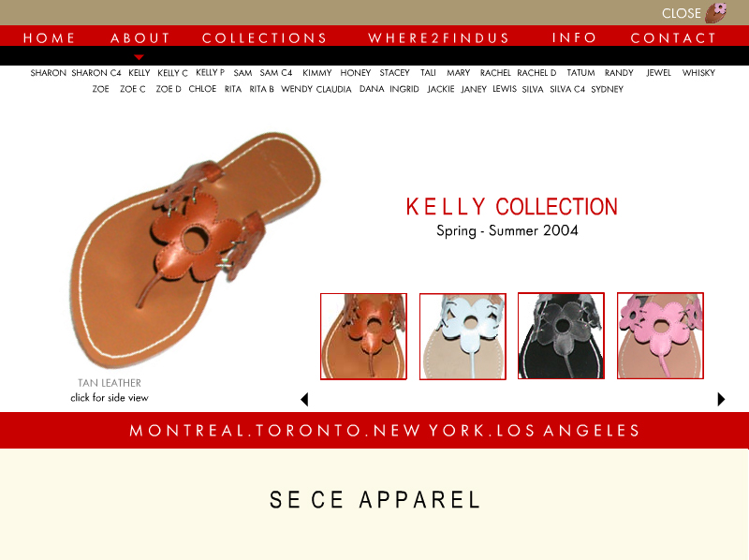
Task: View the SHARON C4 collection
Action: coord(96,73)
